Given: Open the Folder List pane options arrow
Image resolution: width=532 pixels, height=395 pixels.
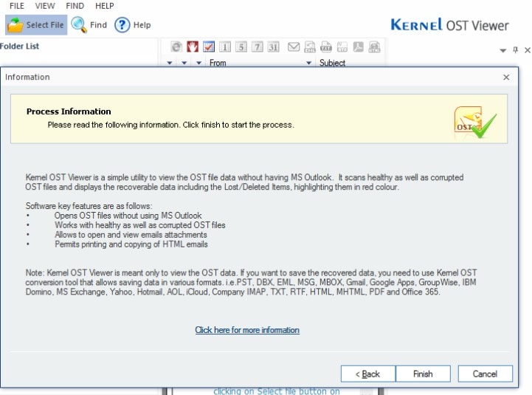Looking at the screenshot, I should 503,51.
